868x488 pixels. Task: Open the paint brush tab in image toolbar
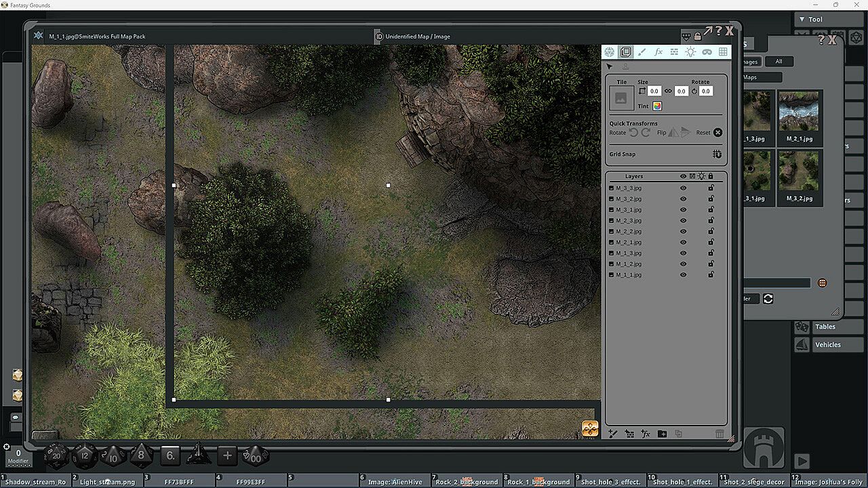point(642,52)
